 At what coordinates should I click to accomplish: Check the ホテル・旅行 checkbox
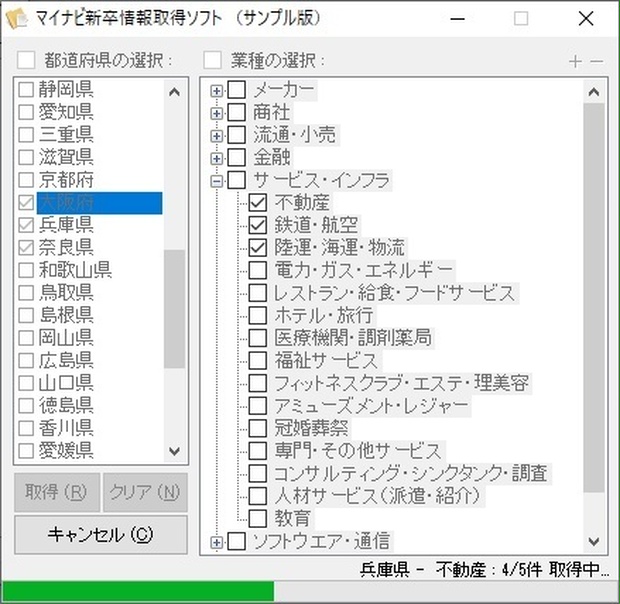coord(257,315)
